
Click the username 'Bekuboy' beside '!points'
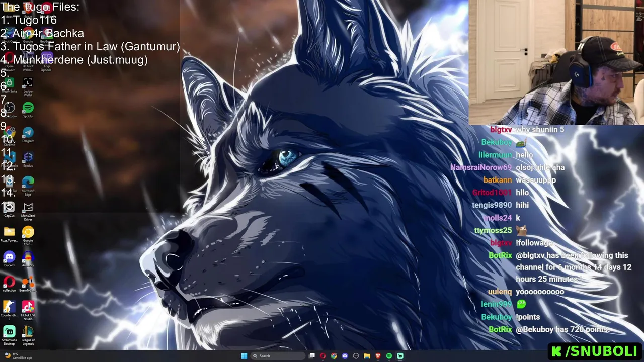(496, 317)
